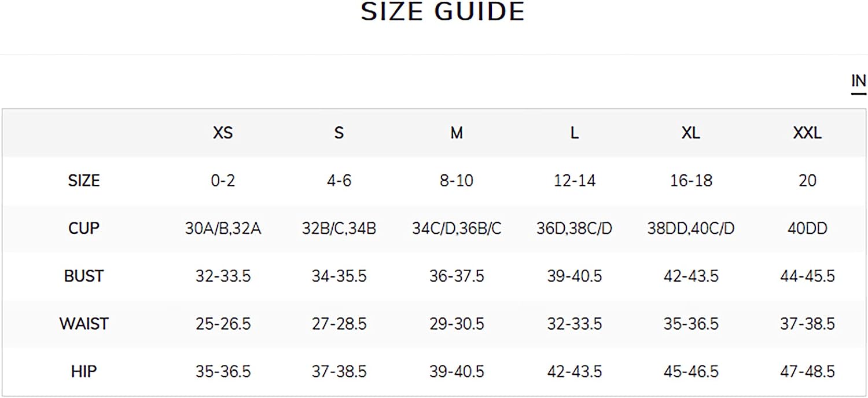
Task: Click the 12-14 size cell
Action: tap(574, 181)
